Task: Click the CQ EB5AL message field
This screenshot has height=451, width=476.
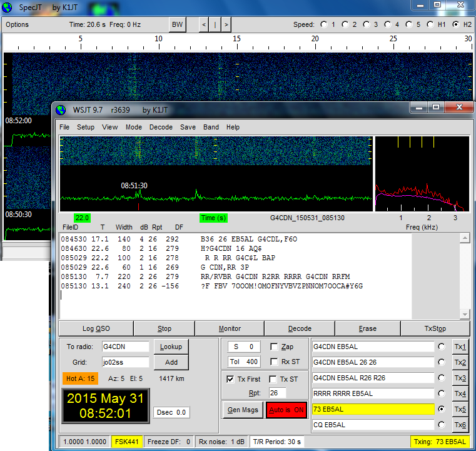Action: click(373, 425)
